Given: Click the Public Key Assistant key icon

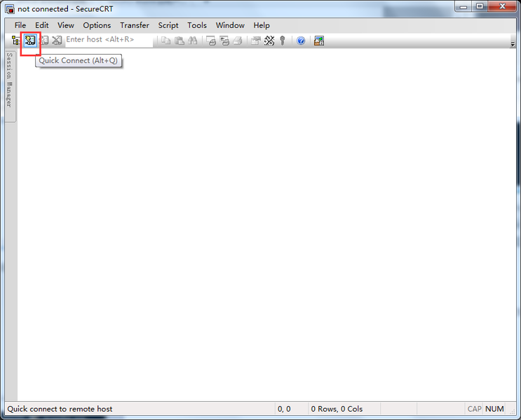Looking at the screenshot, I should point(283,41).
